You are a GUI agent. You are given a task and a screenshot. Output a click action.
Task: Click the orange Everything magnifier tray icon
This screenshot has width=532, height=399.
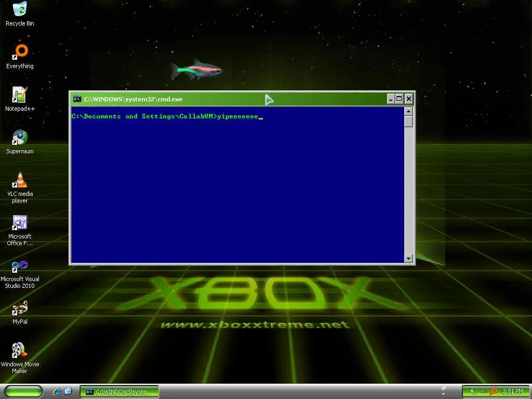494,392
